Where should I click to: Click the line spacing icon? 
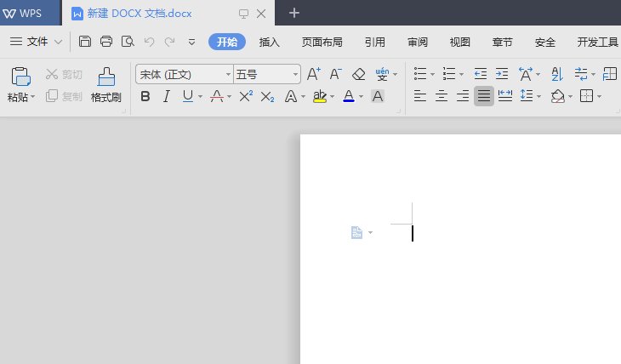click(527, 95)
